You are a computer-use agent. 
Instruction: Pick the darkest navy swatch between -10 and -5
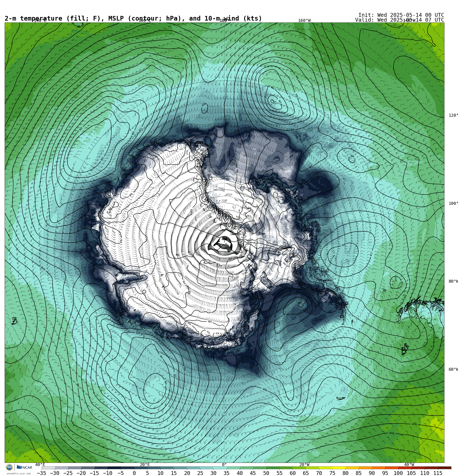click(x=114, y=468)
